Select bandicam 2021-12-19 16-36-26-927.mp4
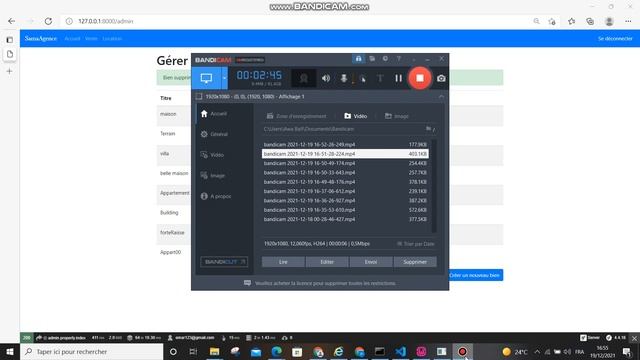This screenshot has height=360, width=640. 345,201
